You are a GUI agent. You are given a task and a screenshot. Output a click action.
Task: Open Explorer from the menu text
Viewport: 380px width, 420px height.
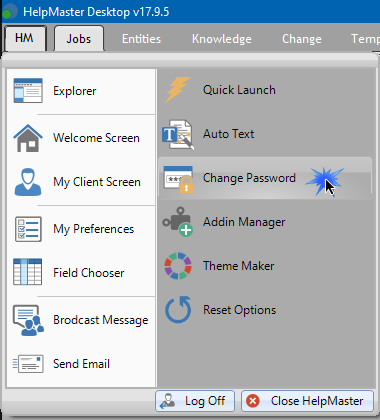click(x=75, y=91)
